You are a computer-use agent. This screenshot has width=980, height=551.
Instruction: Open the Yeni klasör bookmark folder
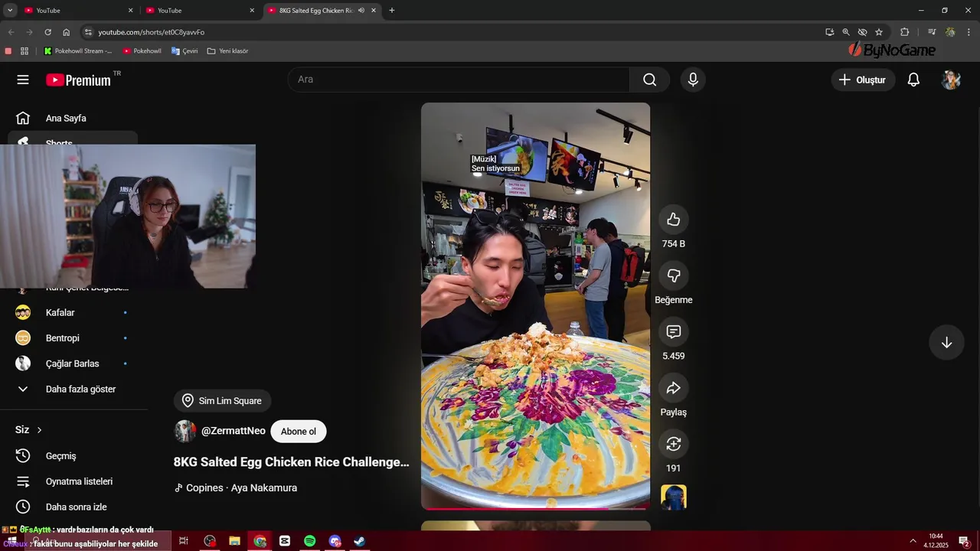point(227,51)
